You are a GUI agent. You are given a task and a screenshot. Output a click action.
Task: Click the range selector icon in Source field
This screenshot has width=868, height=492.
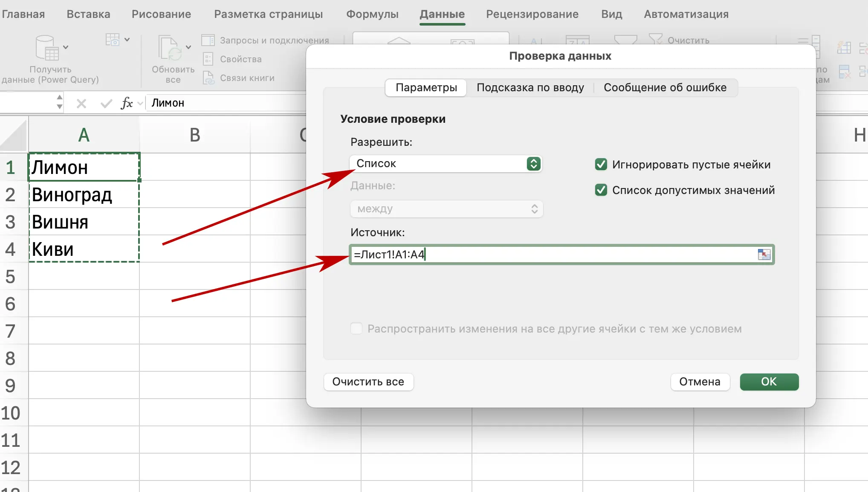pos(764,255)
